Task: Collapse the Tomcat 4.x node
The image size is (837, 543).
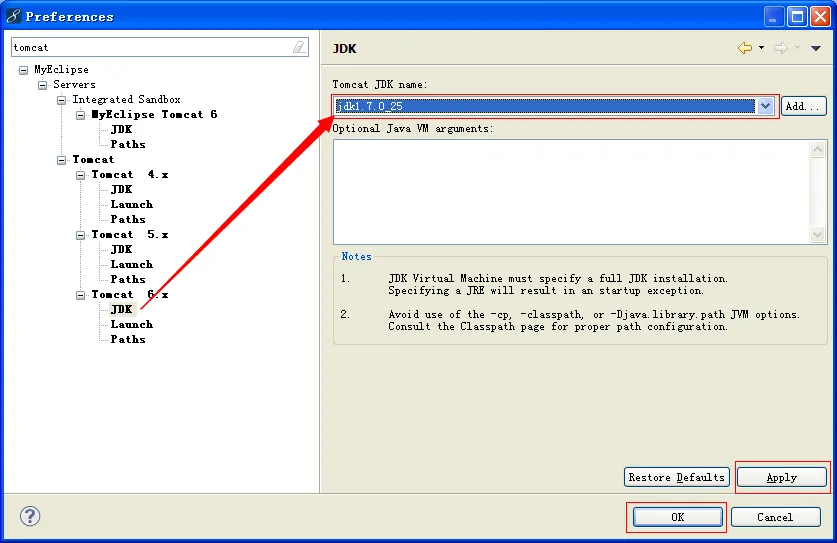Action: tap(81, 175)
